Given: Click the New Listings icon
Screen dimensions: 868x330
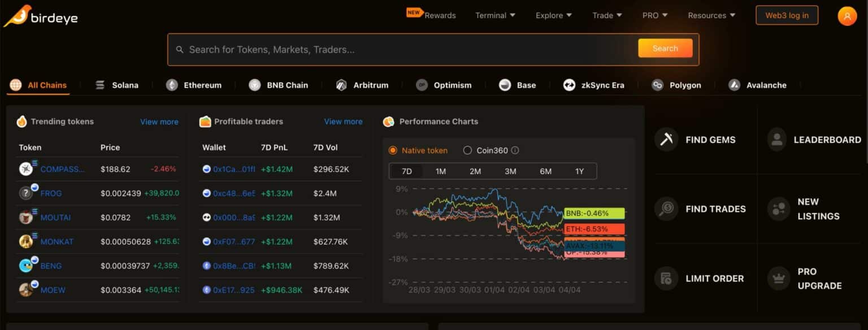Looking at the screenshot, I should [x=778, y=209].
